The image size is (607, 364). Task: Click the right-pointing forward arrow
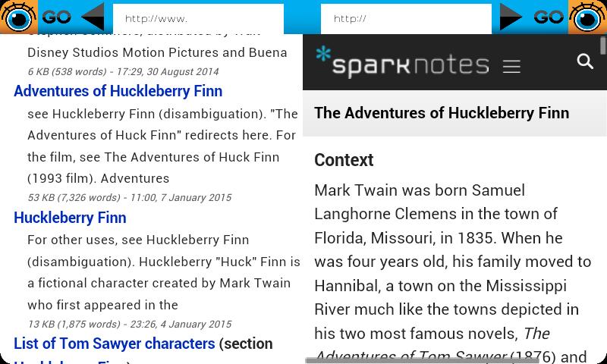pyautogui.click(x=511, y=17)
